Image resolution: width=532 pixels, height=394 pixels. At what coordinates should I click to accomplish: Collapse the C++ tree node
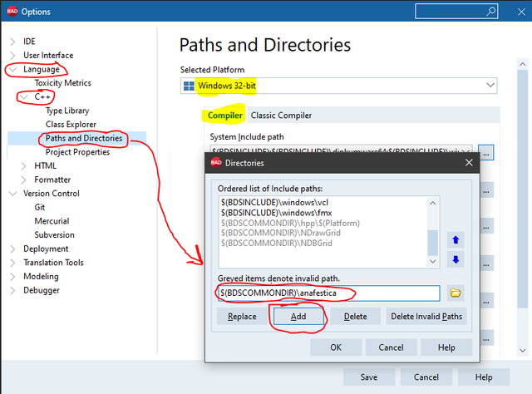[24, 97]
